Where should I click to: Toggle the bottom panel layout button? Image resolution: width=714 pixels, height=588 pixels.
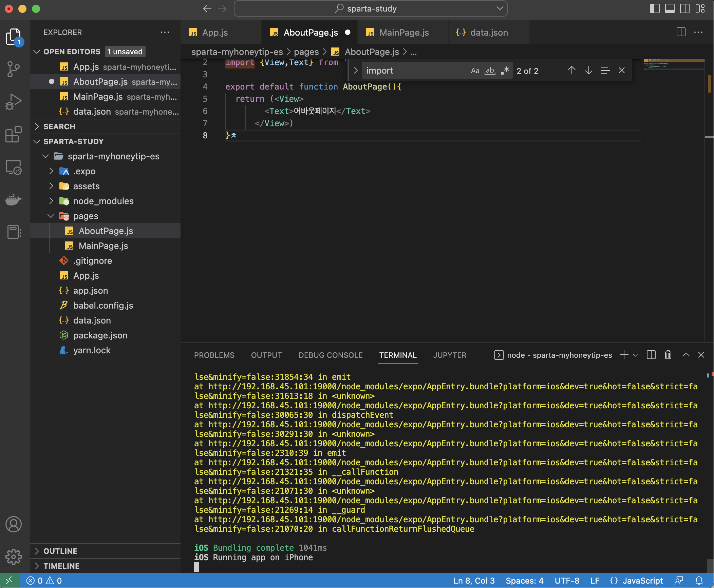[670, 9]
